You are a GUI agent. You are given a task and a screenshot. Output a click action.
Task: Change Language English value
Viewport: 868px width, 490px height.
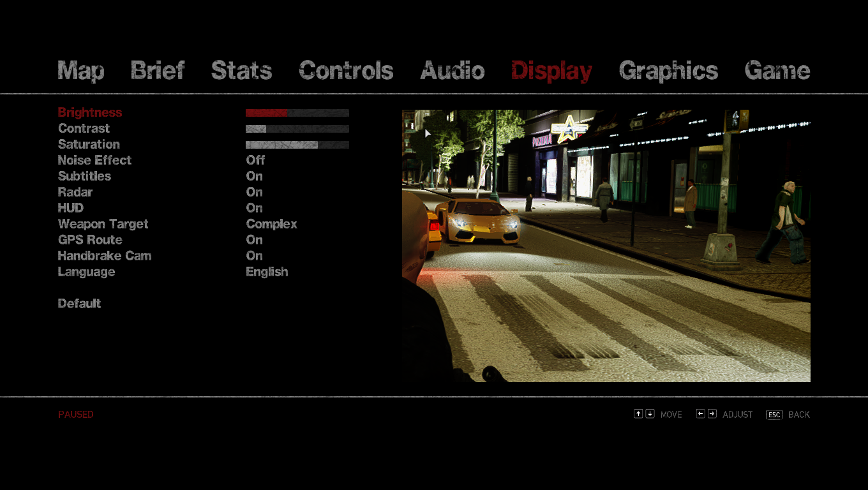point(267,272)
